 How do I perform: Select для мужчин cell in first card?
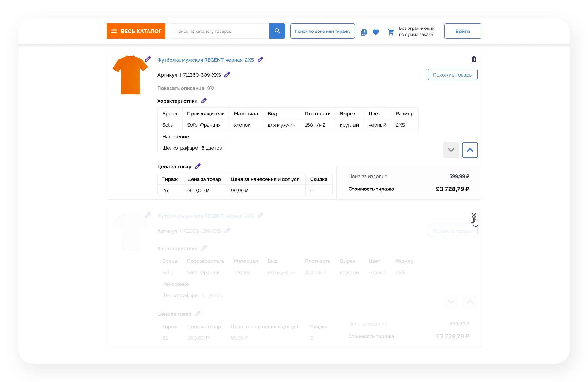point(281,125)
